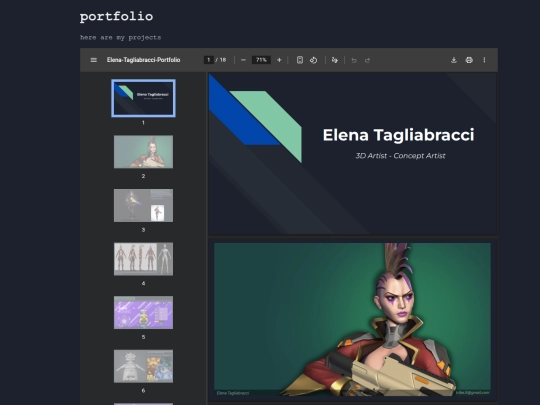Image resolution: width=540 pixels, height=405 pixels.
Task: Click the page number input field
Action: tap(208, 60)
